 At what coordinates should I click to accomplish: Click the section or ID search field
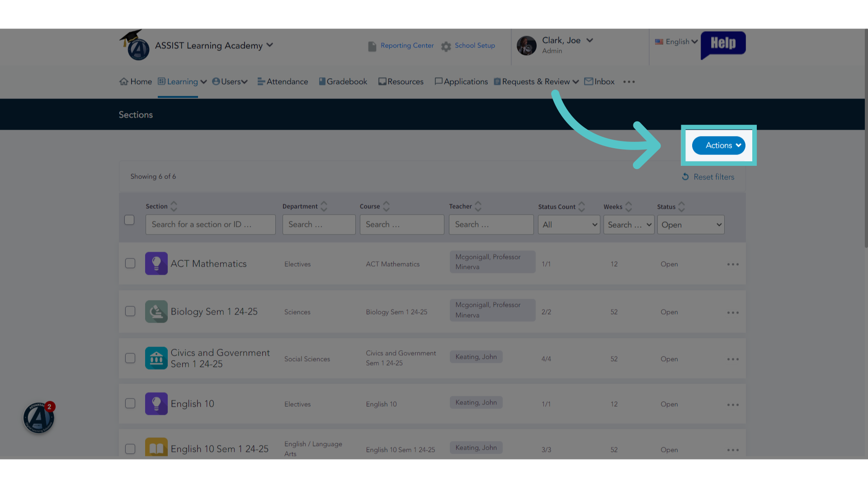(x=210, y=225)
